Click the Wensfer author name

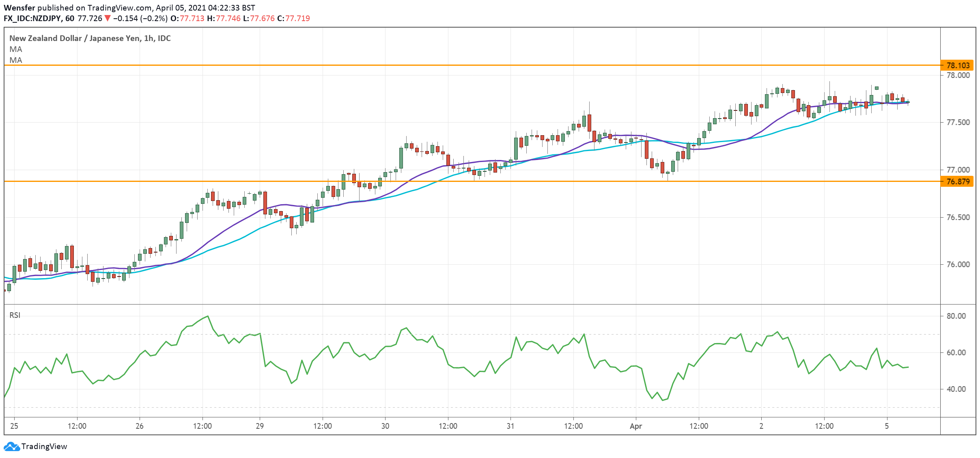(x=19, y=8)
